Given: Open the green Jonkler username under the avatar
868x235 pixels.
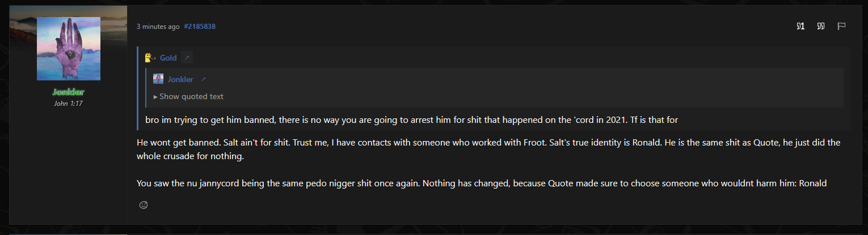Looking at the screenshot, I should click(x=69, y=92).
